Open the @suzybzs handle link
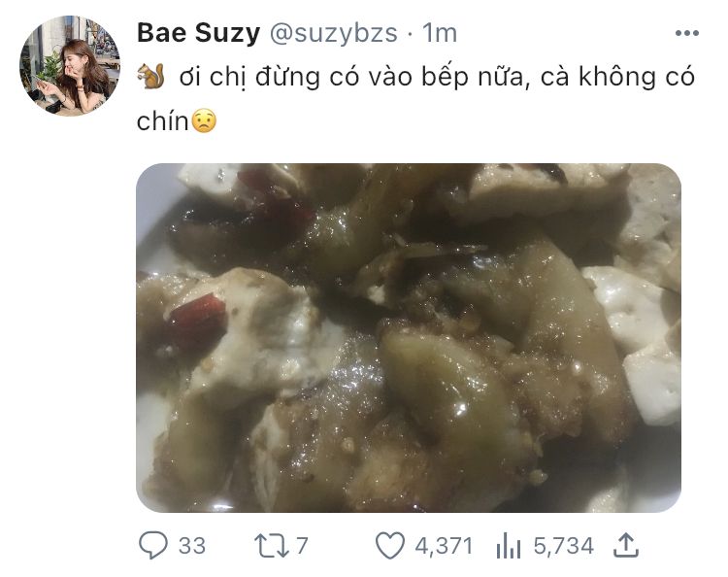This screenshot has width=728, height=577. (333, 33)
